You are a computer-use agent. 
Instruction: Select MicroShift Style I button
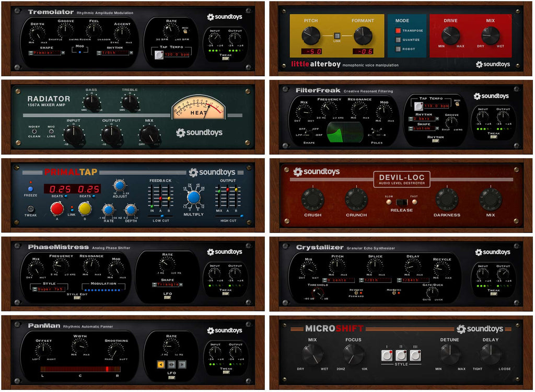point(387,355)
